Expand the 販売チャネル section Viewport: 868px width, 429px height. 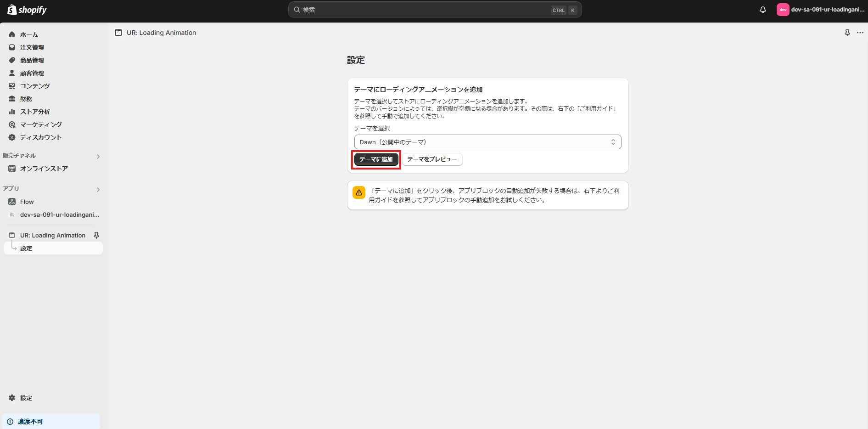[x=98, y=156]
